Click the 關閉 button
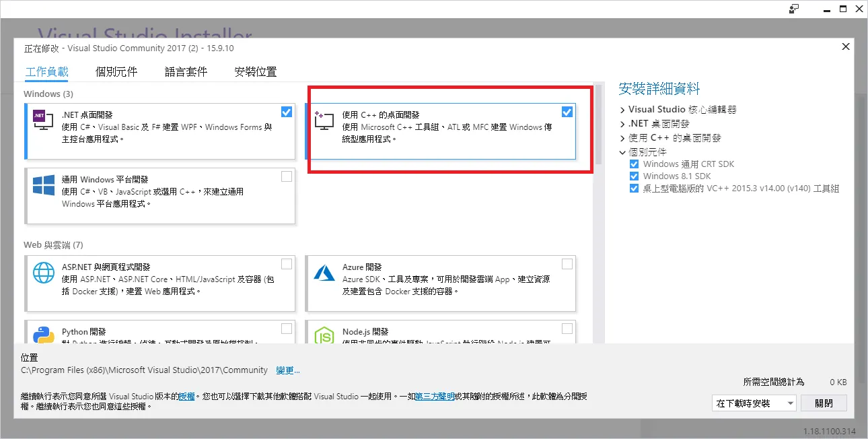Screen dimensions: 868x439 [824, 403]
